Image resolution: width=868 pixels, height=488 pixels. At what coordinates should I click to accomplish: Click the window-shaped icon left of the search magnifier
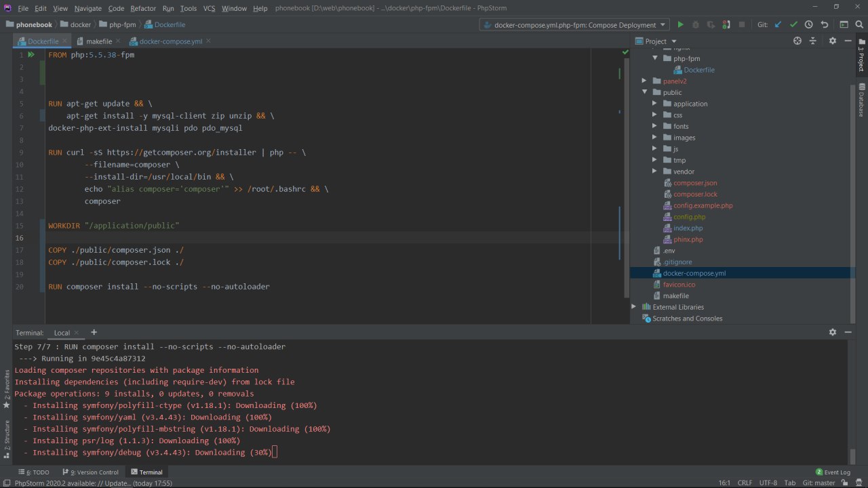(x=844, y=24)
